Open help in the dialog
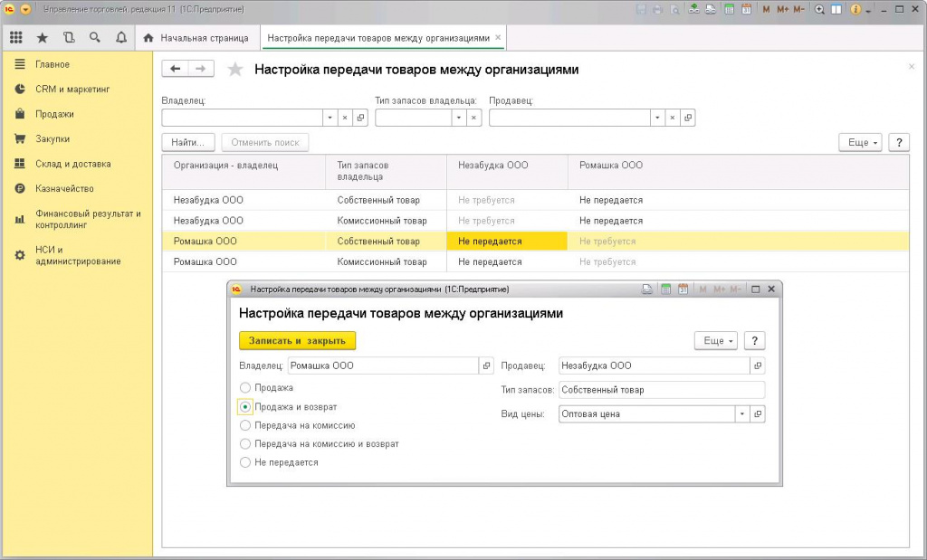The height and width of the screenshot is (560, 927). (754, 341)
